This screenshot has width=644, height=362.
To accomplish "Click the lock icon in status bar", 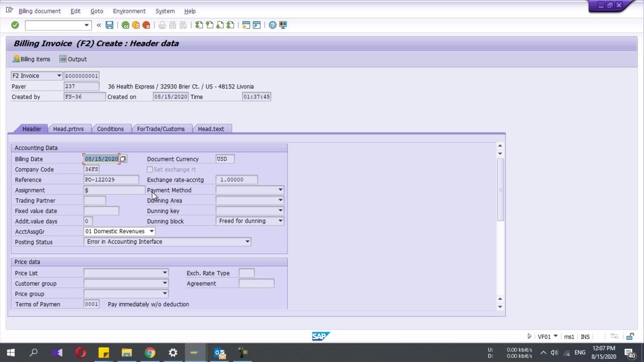I will click(x=630, y=336).
